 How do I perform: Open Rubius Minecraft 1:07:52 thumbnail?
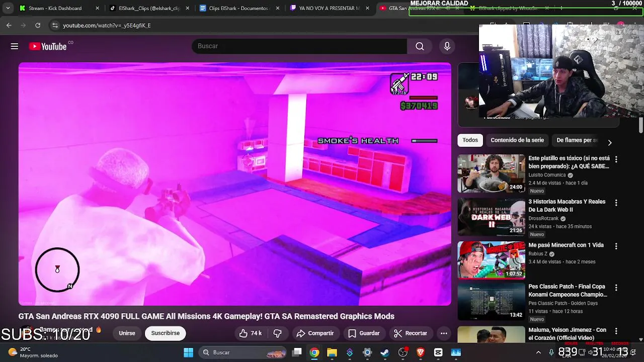(x=491, y=260)
